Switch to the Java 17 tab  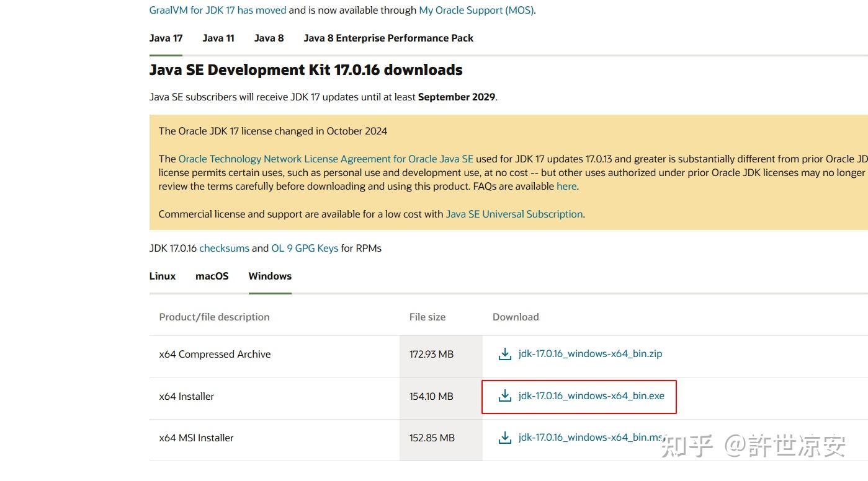tap(166, 38)
